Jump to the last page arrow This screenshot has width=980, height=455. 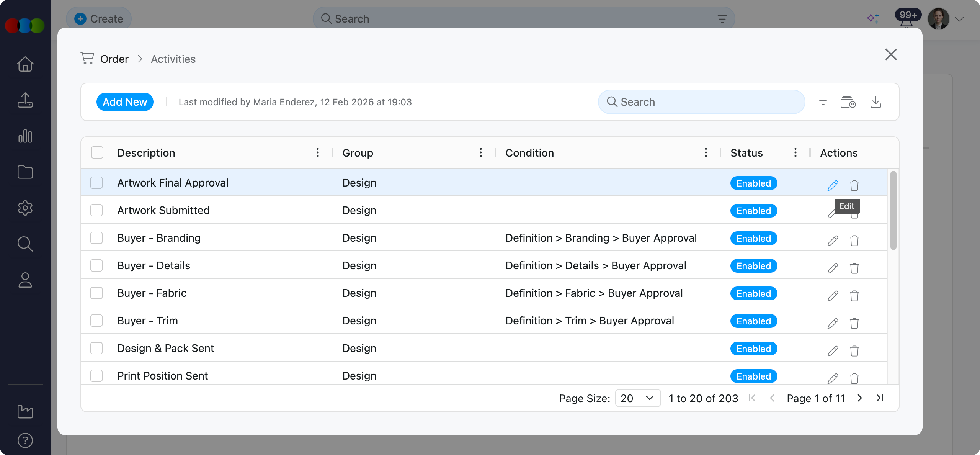[x=880, y=398]
